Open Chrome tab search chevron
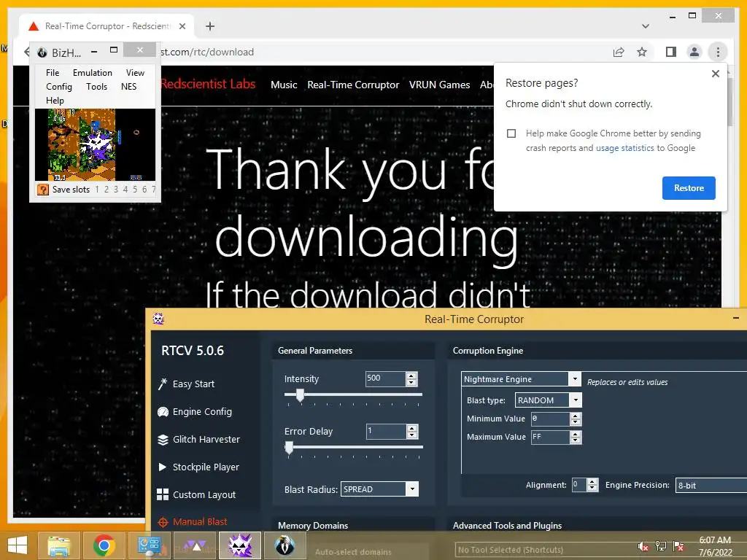Viewport: 747px width, 560px height. (645, 26)
